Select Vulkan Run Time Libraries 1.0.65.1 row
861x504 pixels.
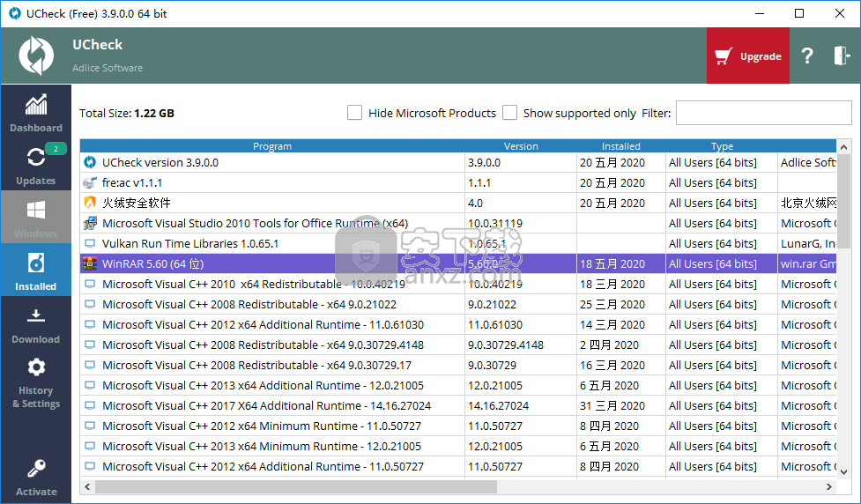[x=458, y=243]
